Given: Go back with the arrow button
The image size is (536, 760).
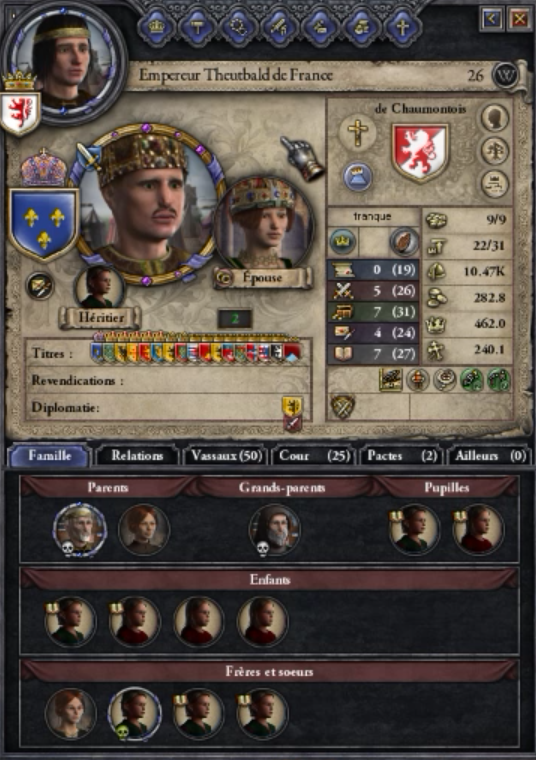Looking at the screenshot, I should (x=491, y=19).
